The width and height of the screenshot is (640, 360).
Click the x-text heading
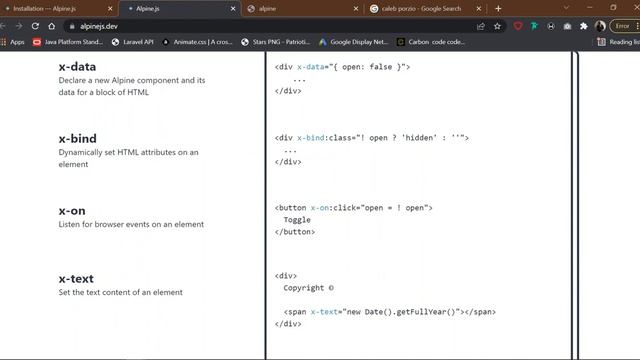[76, 278]
